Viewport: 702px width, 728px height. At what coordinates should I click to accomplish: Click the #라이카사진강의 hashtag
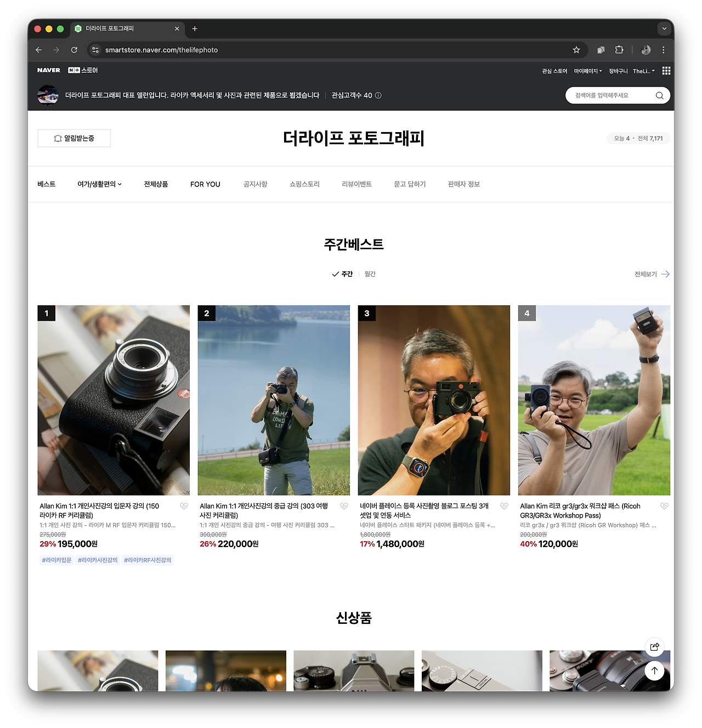pos(98,560)
